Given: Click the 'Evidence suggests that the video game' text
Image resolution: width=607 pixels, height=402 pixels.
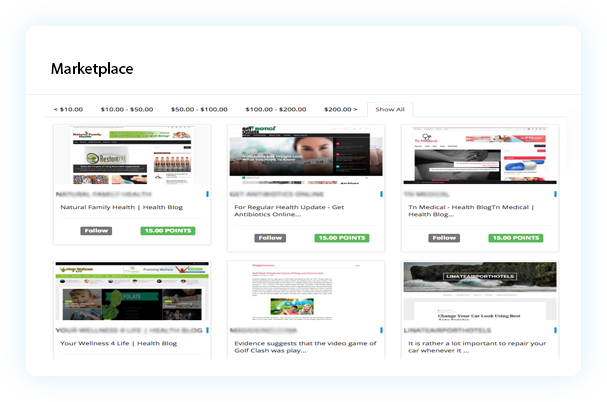Looking at the screenshot, I should [305, 347].
